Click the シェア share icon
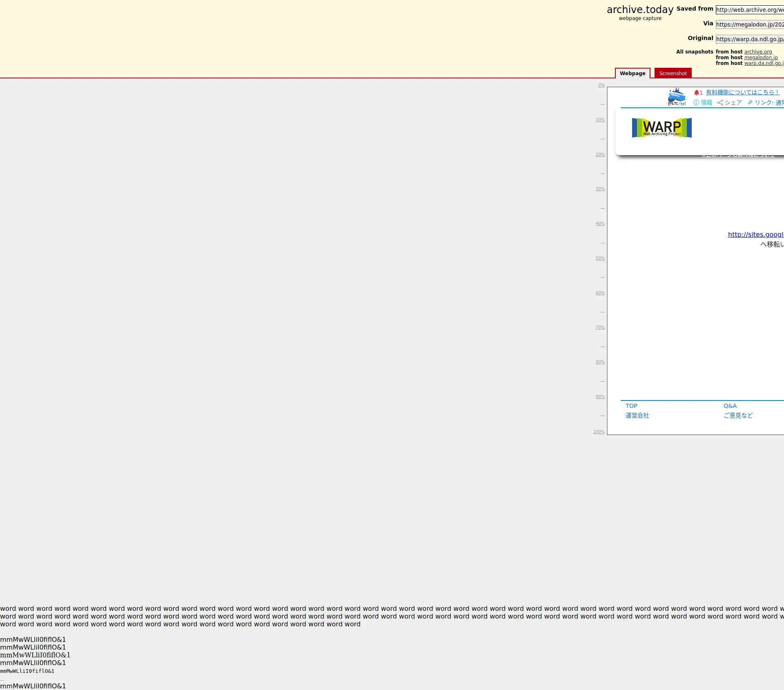The image size is (784, 690). coord(720,102)
